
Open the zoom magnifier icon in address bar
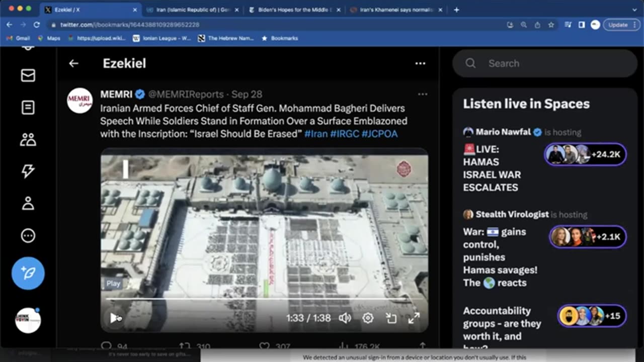tap(524, 25)
